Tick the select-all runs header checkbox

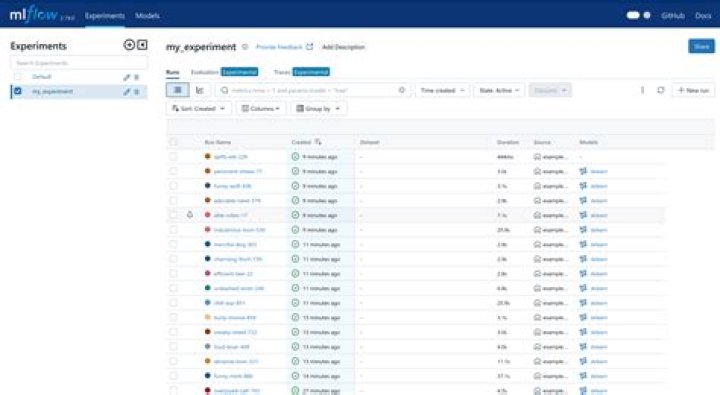click(x=173, y=142)
